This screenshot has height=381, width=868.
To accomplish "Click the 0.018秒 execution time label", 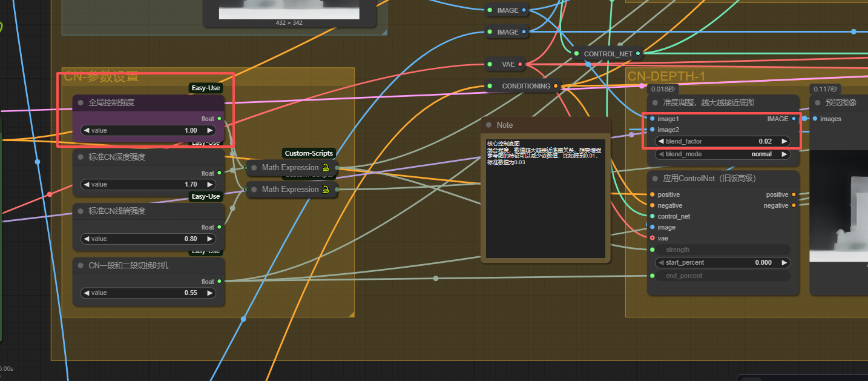I will [x=663, y=89].
